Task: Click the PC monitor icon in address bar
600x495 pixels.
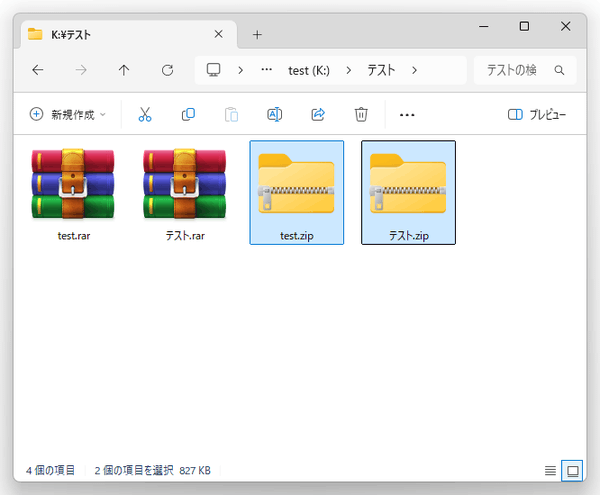Action: pos(213,70)
